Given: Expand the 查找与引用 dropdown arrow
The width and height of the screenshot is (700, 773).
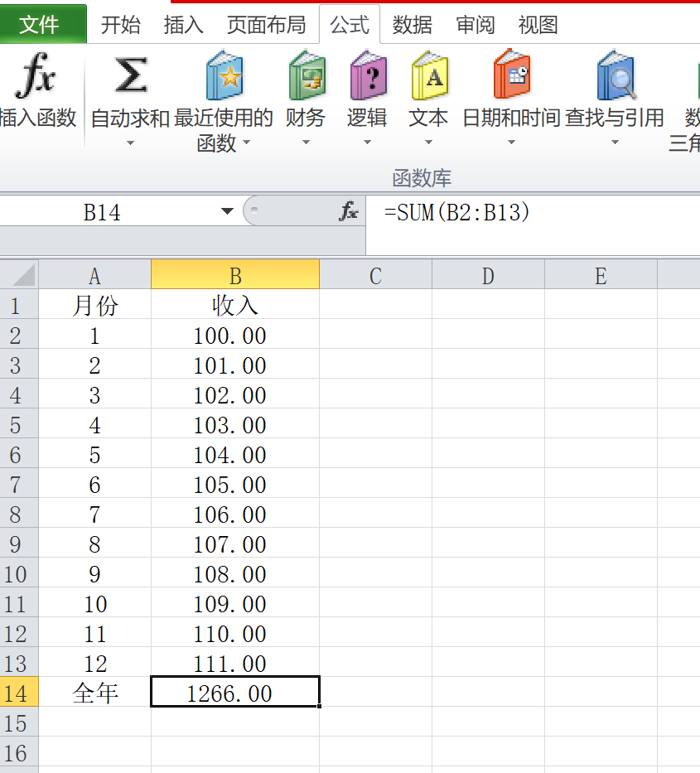Looking at the screenshot, I should pos(615,143).
